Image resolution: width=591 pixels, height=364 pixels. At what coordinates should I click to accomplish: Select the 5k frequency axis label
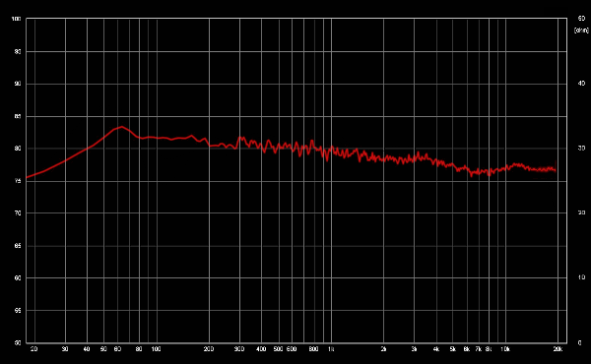[453, 349]
